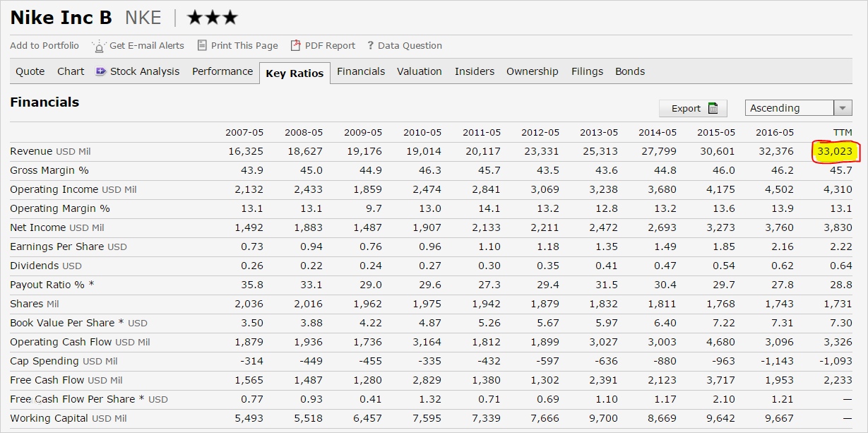
Task: Switch to the Valuation tab
Action: [420, 71]
